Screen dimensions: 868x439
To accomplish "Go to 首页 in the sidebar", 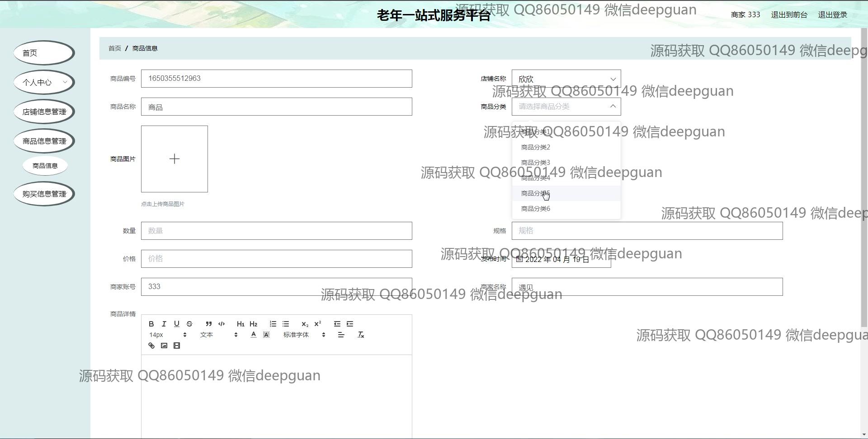I will tap(44, 53).
